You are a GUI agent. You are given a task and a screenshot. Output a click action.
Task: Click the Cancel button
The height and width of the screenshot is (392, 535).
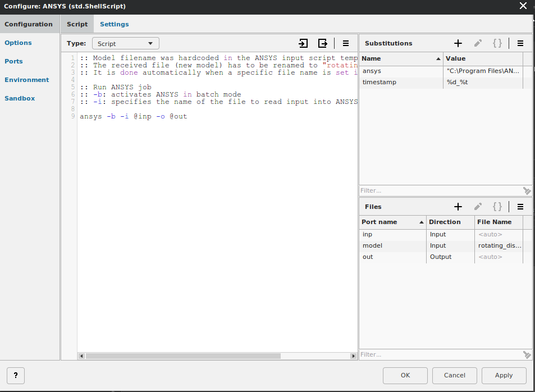tap(455, 376)
